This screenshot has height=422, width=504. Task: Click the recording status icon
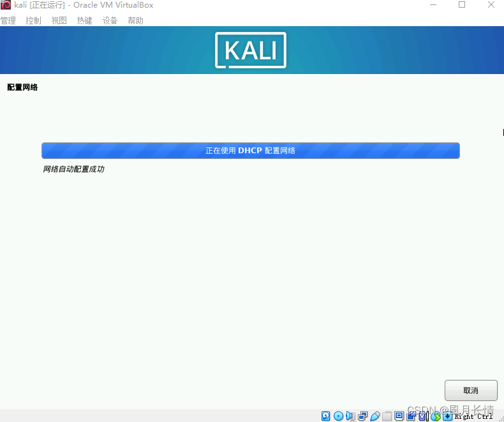[x=411, y=416]
